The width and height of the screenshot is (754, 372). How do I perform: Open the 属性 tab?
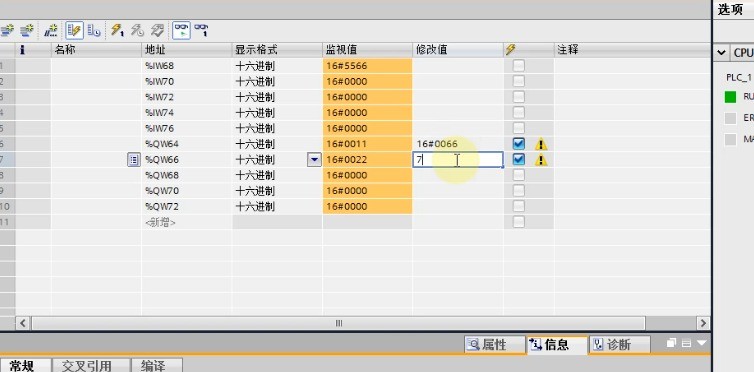[494, 345]
